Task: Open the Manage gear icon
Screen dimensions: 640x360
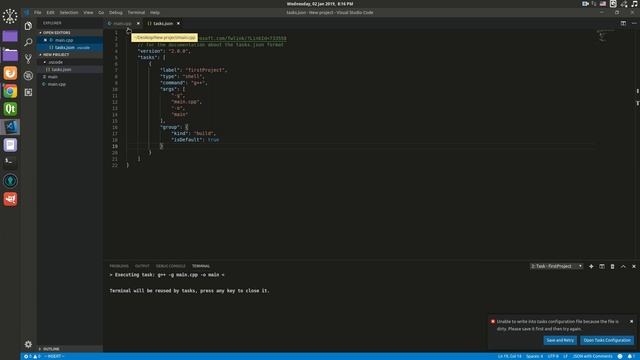Action: click(28, 344)
